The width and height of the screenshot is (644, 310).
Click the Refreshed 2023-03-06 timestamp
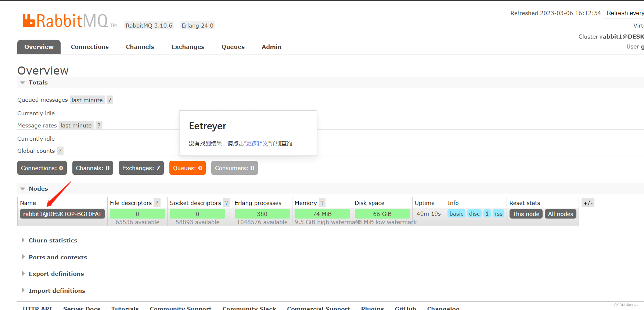(555, 13)
